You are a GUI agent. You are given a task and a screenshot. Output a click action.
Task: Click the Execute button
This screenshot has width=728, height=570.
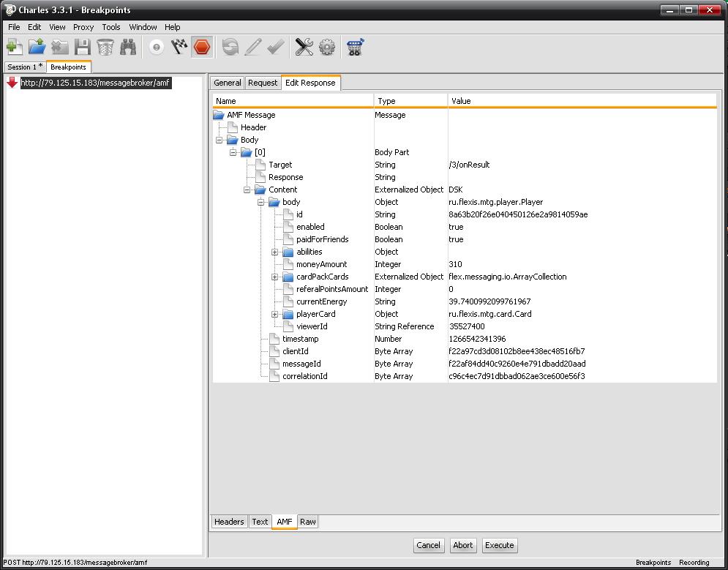[500, 545]
